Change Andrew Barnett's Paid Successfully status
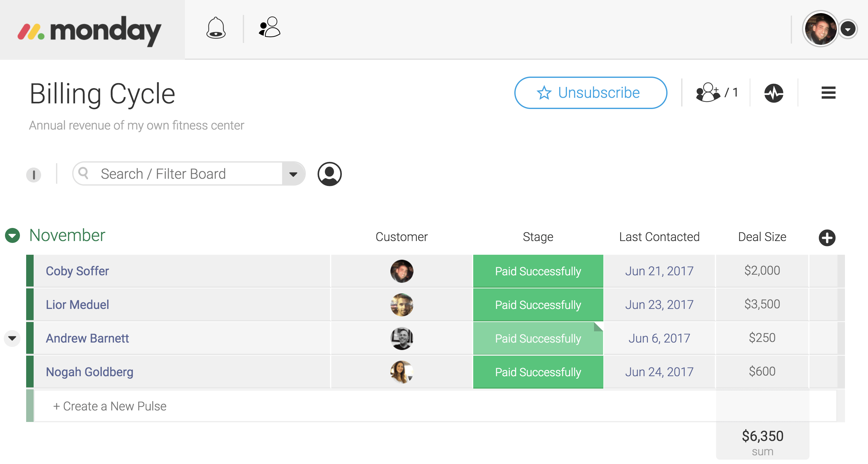The height and width of the screenshot is (464, 868). [x=538, y=338]
